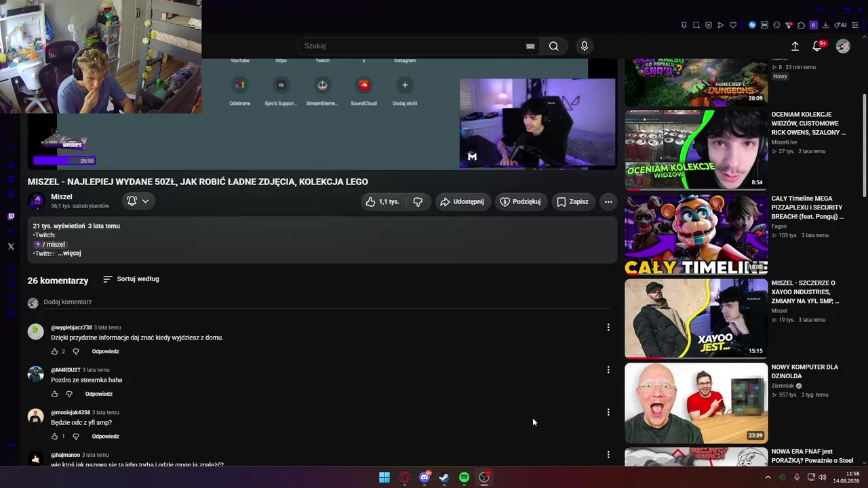
Task: Save video with the Zapisz button
Action: (x=573, y=202)
